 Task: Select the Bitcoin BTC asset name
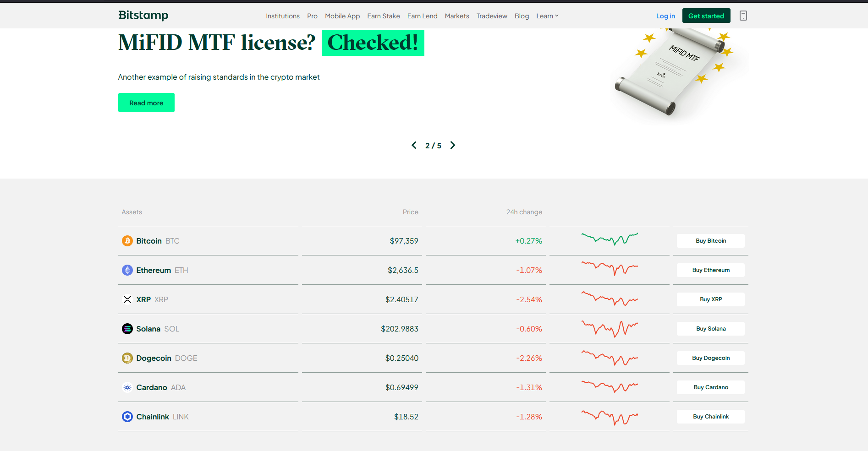158,241
